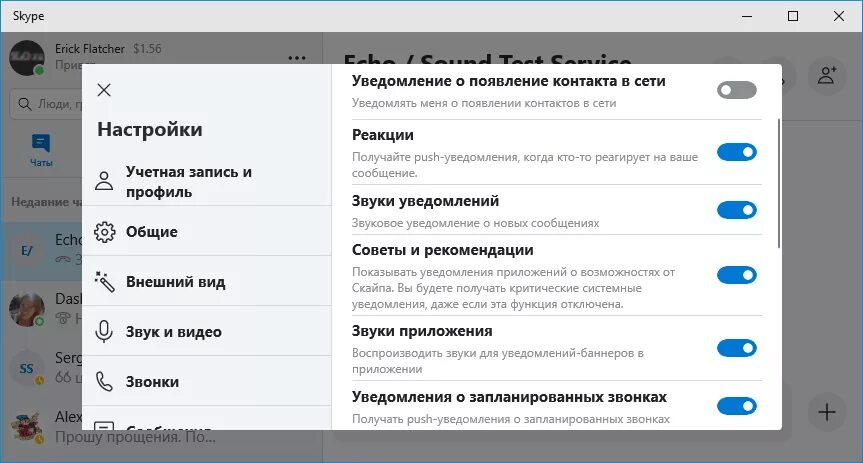Minimize the Skype window
This screenshot has height=463, width=863.
click(747, 16)
